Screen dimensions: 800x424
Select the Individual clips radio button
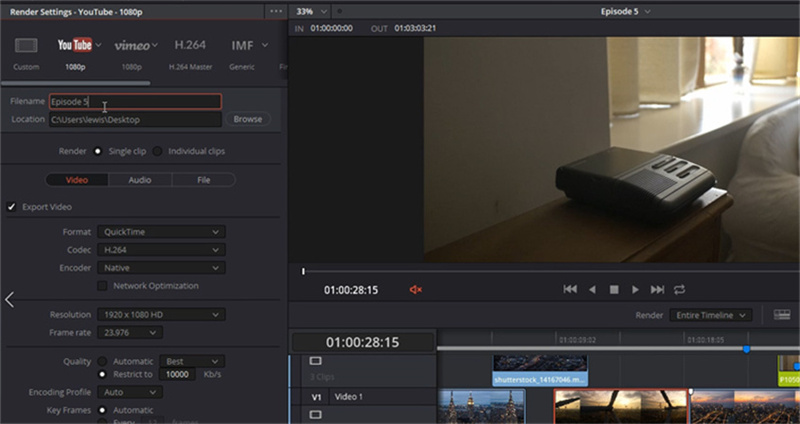click(158, 151)
